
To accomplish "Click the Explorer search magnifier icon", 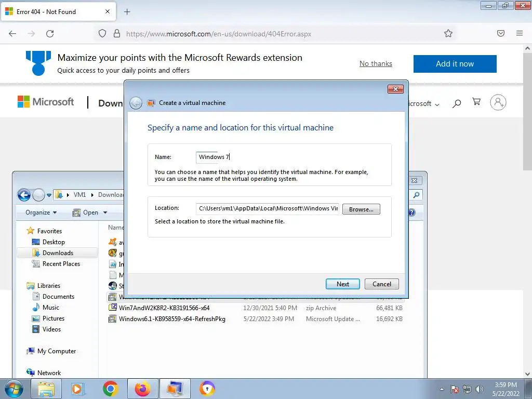I will coord(416,195).
